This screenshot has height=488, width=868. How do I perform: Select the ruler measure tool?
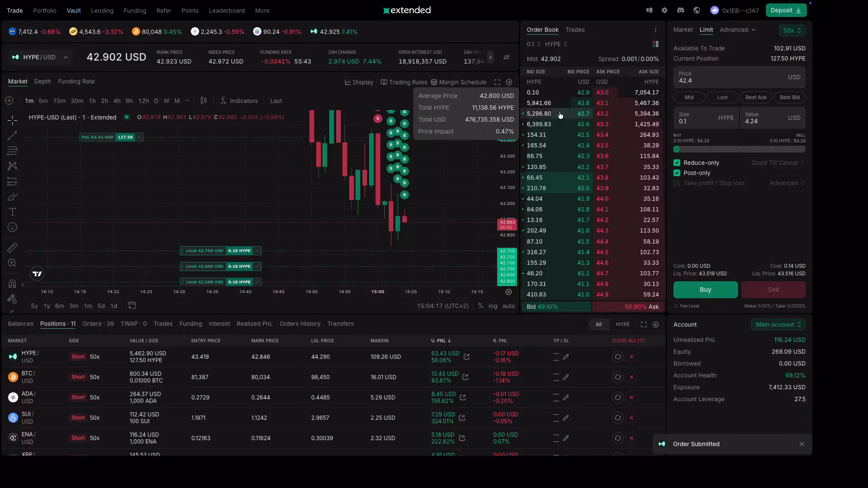[x=12, y=247]
